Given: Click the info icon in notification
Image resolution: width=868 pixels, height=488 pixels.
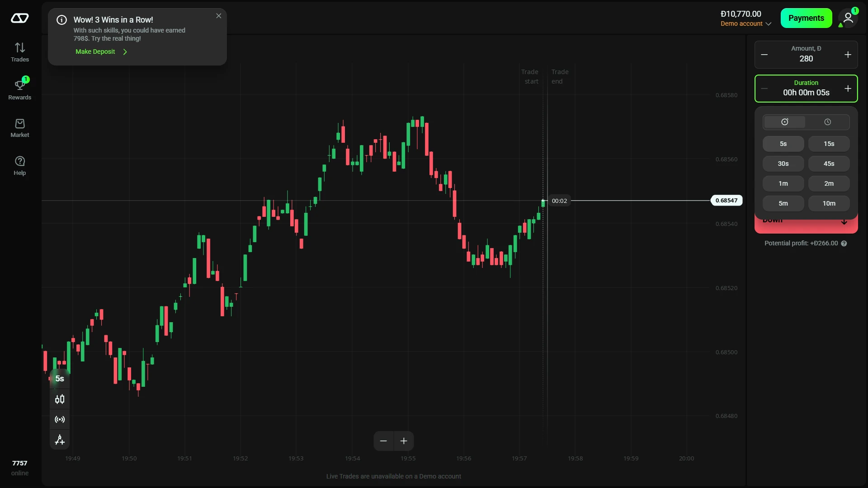Looking at the screenshot, I should tap(62, 20).
